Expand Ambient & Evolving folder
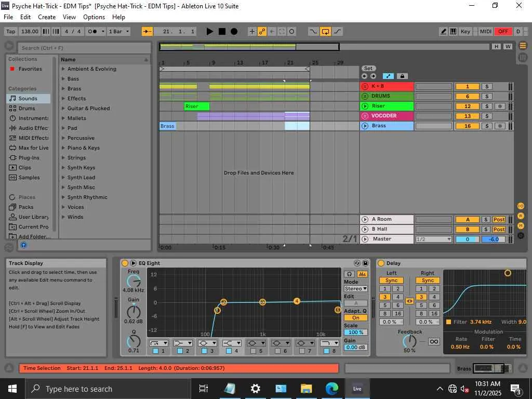 (63, 69)
